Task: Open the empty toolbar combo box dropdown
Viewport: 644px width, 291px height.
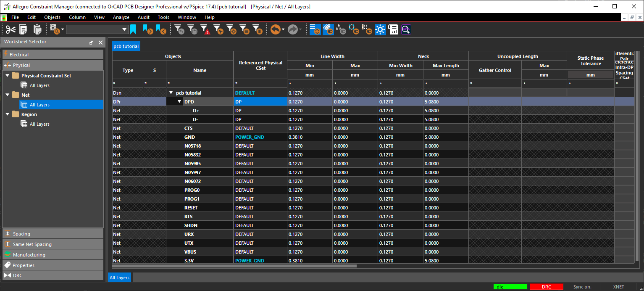Action: pyautogui.click(x=124, y=29)
